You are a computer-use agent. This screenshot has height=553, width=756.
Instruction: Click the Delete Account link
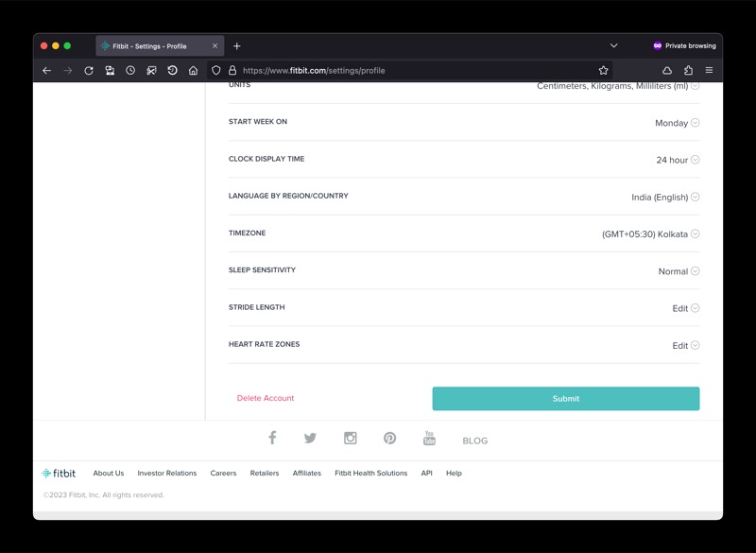[x=266, y=398]
